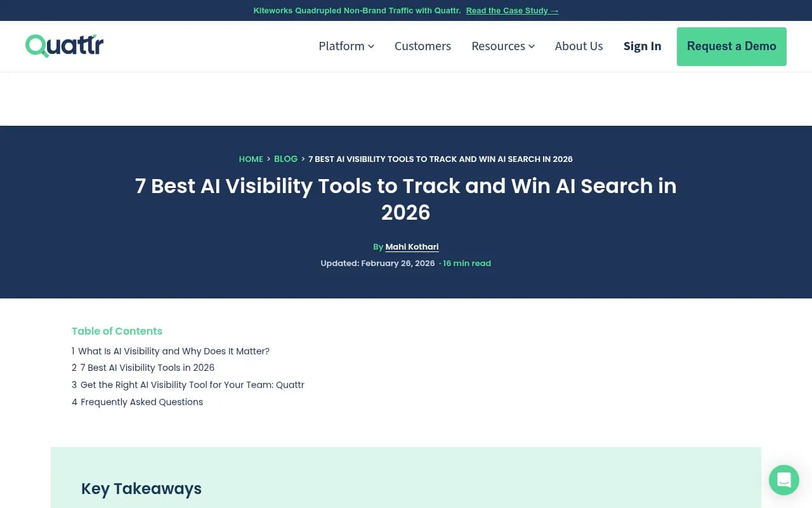Image resolution: width=812 pixels, height=508 pixels.
Task: Click the Quattr logo
Action: (x=63, y=45)
